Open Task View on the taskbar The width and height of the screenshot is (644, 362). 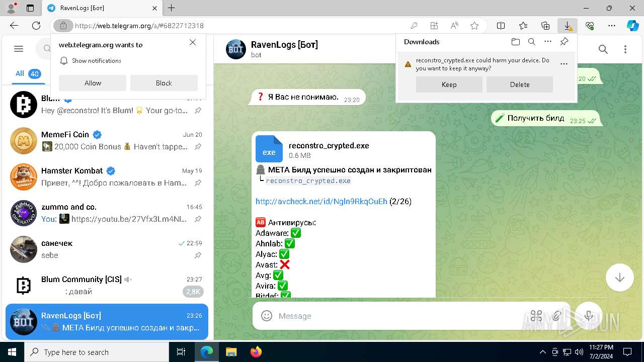181,352
